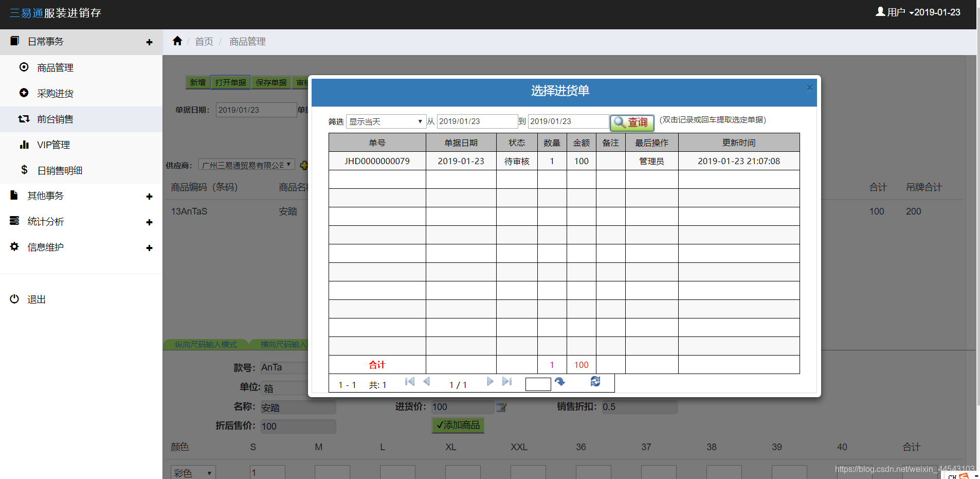This screenshot has height=479, width=980.
Task: Click the 名称 安踏 input field
Action: 298,407
